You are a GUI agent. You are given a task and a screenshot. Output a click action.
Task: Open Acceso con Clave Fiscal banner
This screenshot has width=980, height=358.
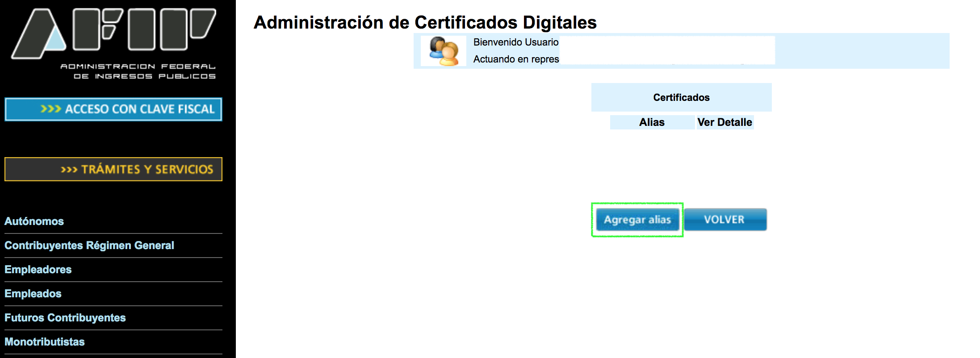(x=113, y=109)
